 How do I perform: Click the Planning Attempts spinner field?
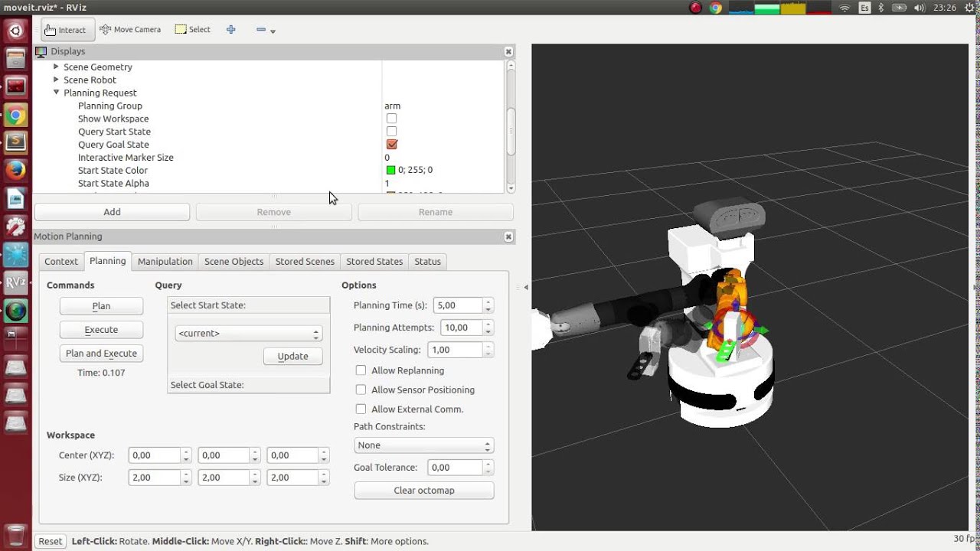467,328
